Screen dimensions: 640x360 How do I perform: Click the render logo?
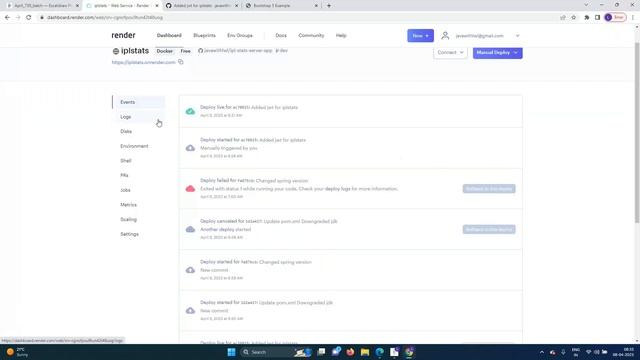pyautogui.click(x=123, y=36)
